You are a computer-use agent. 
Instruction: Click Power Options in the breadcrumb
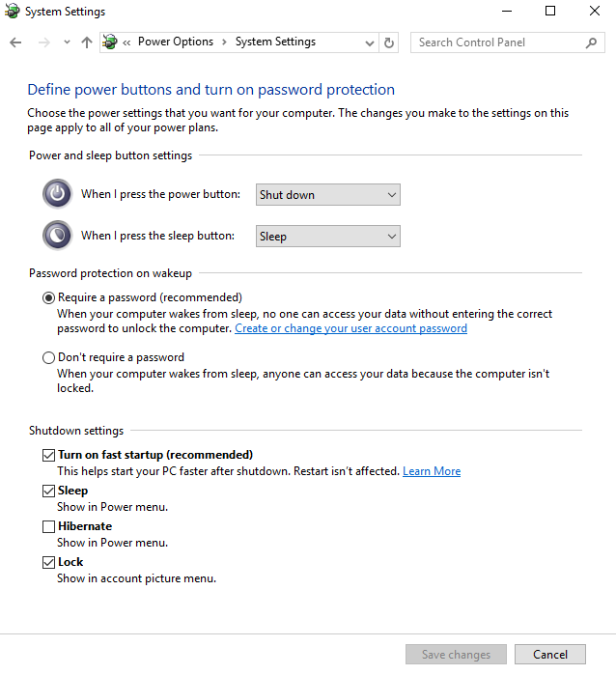point(176,42)
